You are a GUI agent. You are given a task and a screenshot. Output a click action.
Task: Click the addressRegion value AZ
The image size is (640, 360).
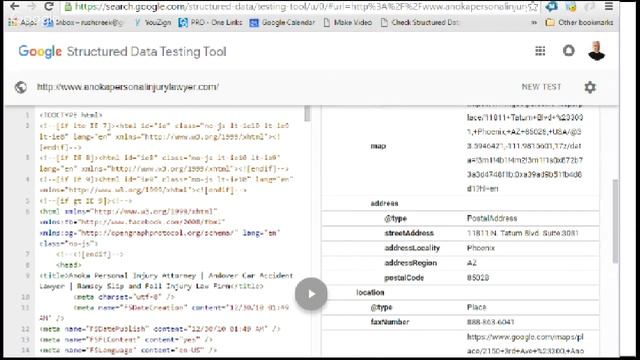point(472,263)
